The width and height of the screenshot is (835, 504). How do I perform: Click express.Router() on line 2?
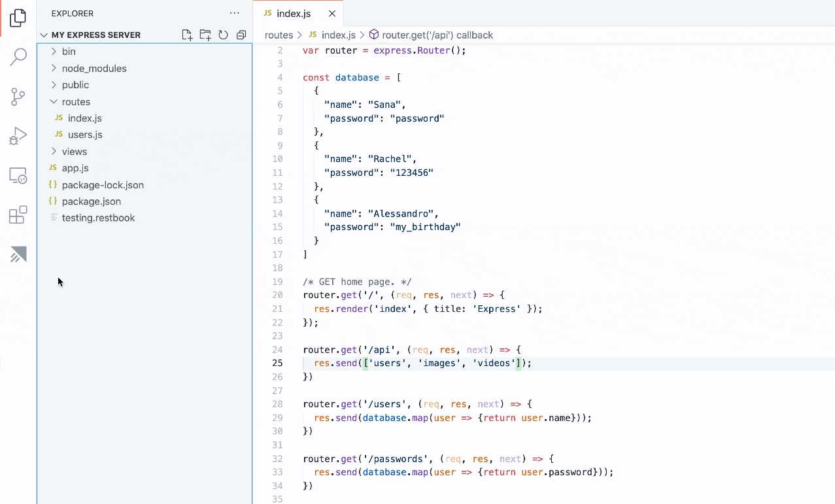point(417,50)
